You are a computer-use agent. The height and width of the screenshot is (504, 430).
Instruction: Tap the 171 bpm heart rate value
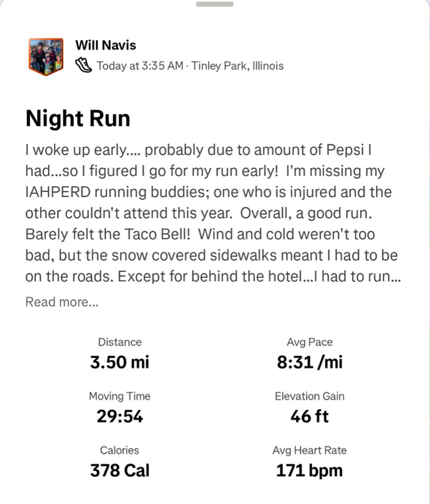[x=309, y=470]
